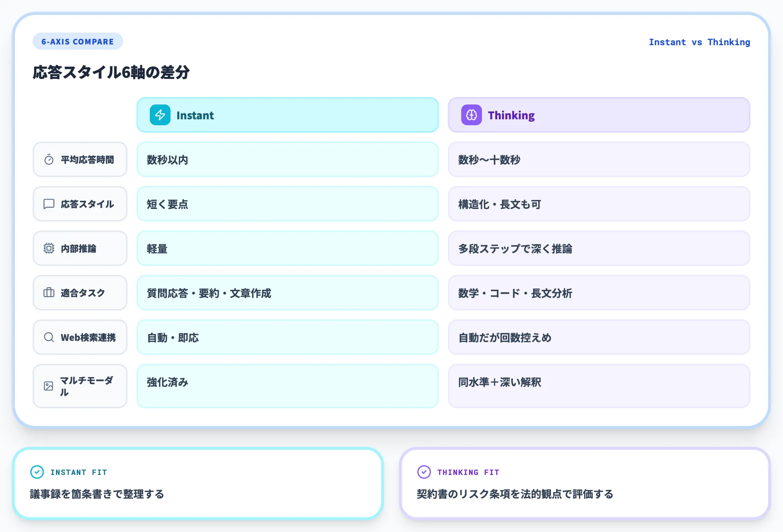Click the stopwatch icon beside 平均応答時間

coord(49,160)
